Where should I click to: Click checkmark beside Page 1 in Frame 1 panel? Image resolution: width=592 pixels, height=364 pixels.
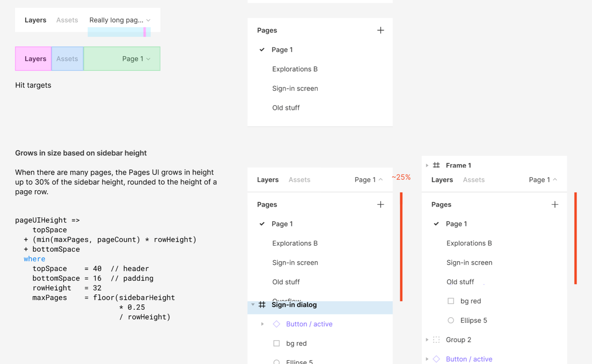(436, 224)
